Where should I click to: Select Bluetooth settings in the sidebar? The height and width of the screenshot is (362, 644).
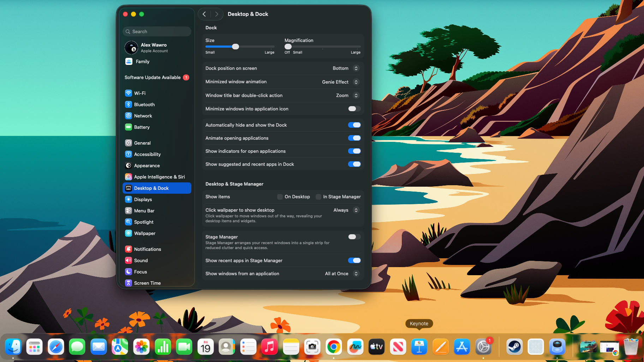pyautogui.click(x=144, y=104)
